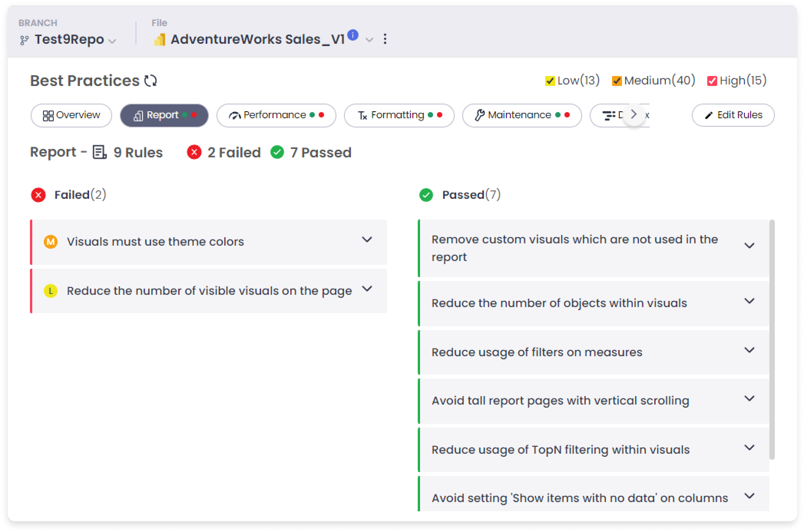804x532 pixels.
Task: Click the Edit Rules button
Action: click(x=733, y=115)
